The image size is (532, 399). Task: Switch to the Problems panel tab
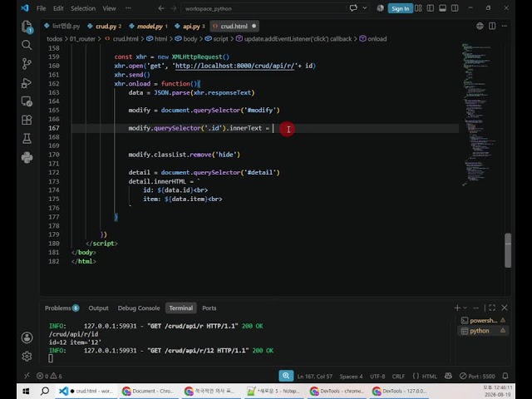coord(62,308)
